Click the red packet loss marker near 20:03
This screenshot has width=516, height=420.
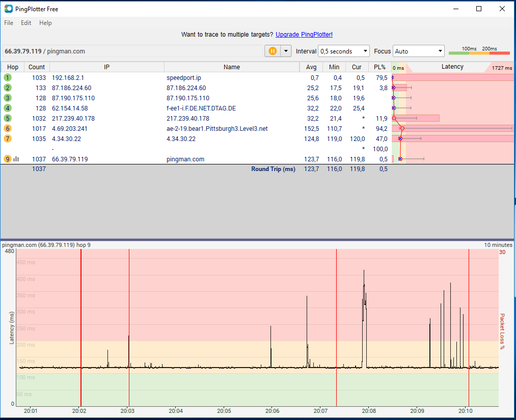[x=129, y=327]
